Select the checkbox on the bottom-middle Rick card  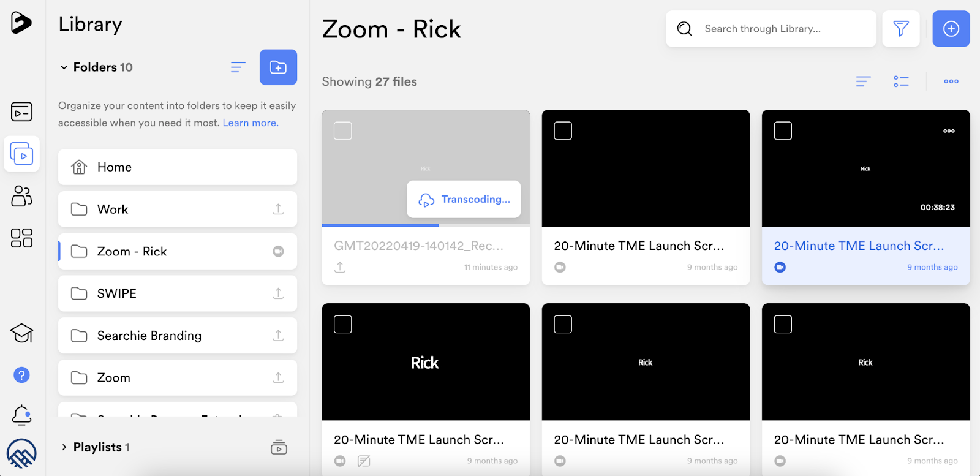[x=563, y=324]
